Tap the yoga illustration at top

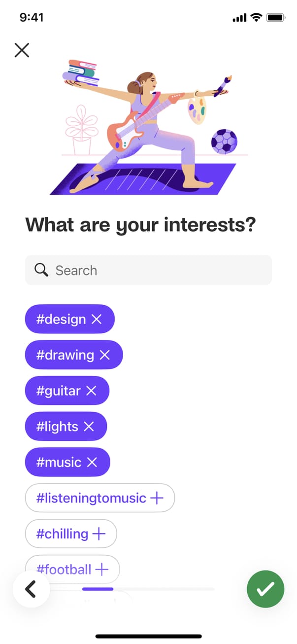[x=149, y=127]
